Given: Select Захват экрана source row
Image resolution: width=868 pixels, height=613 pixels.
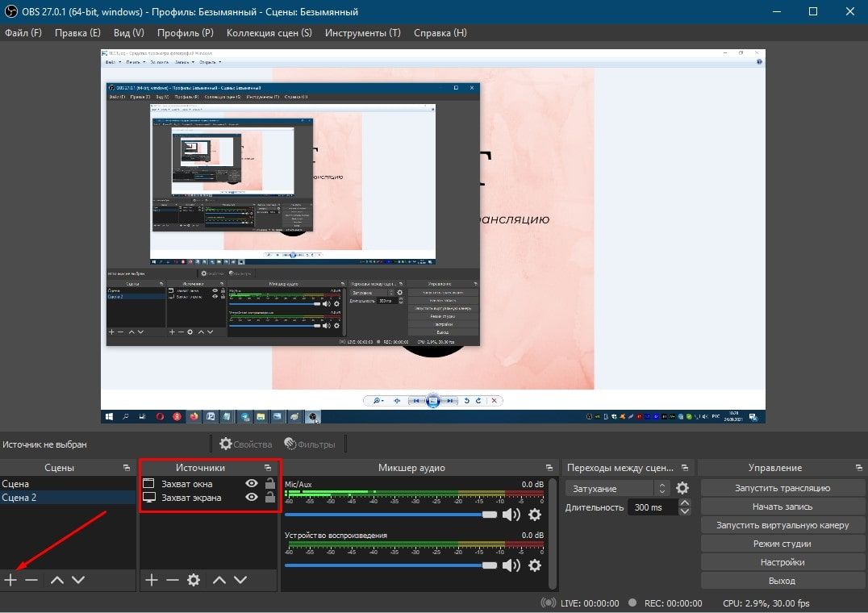Looking at the screenshot, I should (209, 498).
